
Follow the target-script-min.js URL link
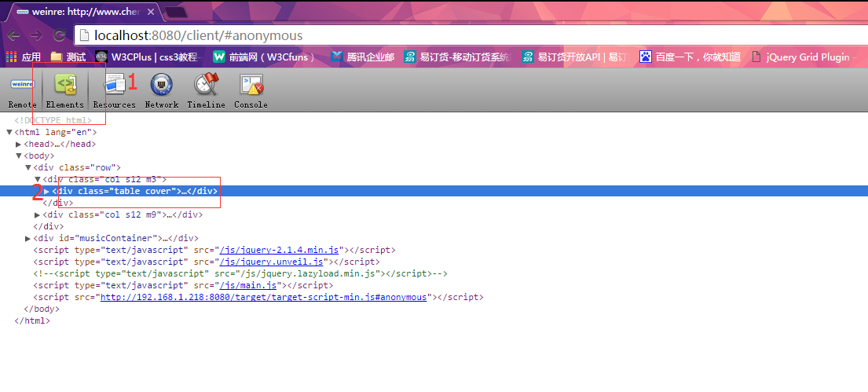point(262,298)
